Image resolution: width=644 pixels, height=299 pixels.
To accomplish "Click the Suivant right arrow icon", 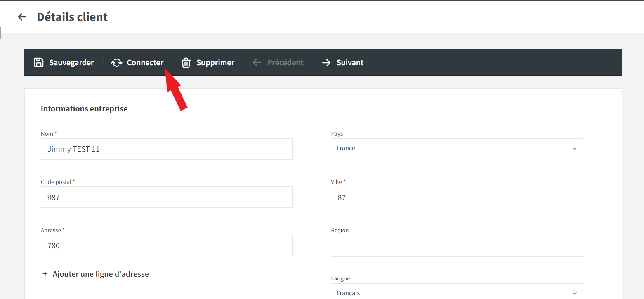I will 326,63.
